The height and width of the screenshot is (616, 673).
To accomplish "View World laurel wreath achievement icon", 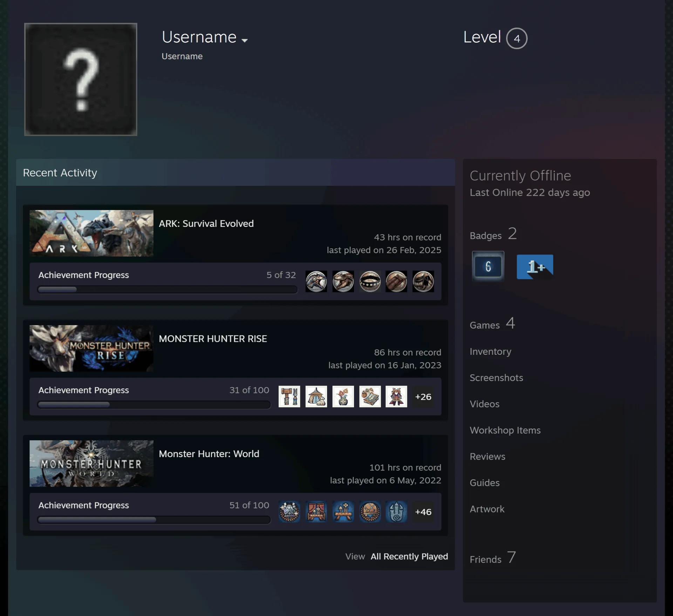I will (x=370, y=512).
